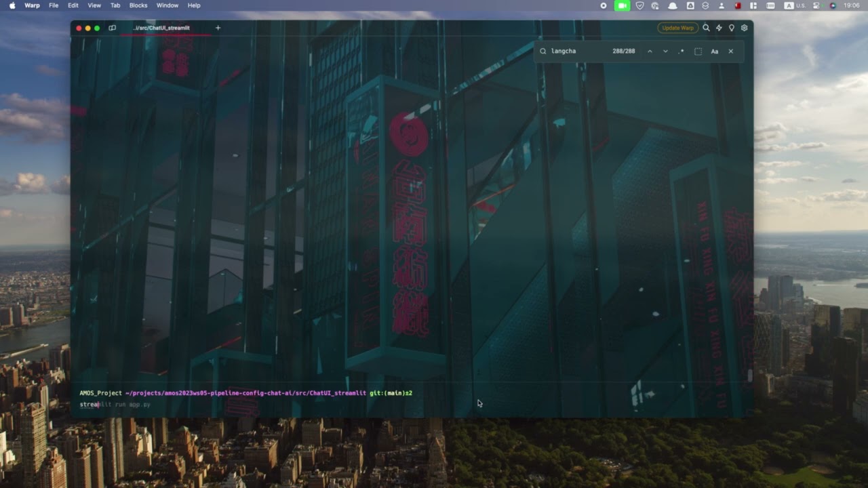Image resolution: width=868 pixels, height=488 pixels.
Task: Open the shield checkmark menu bar icon
Action: [x=639, y=5]
